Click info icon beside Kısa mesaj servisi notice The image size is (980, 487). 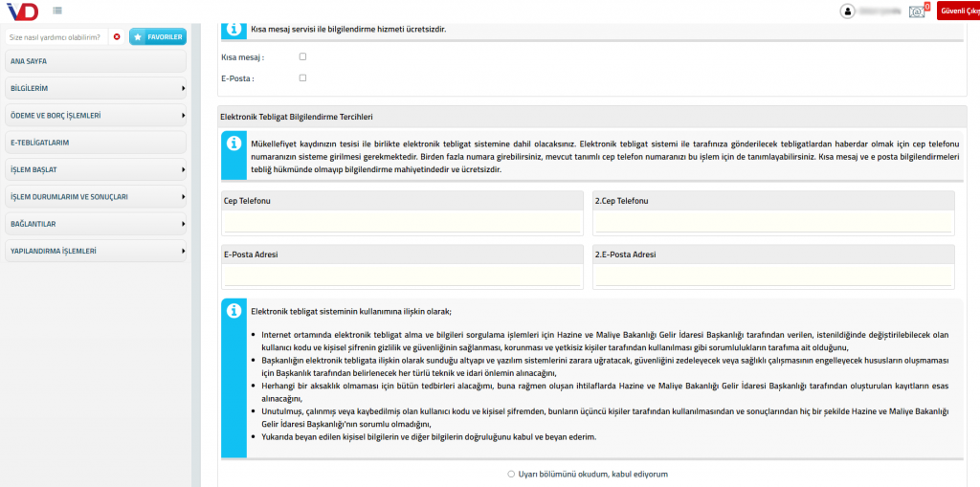tap(234, 29)
